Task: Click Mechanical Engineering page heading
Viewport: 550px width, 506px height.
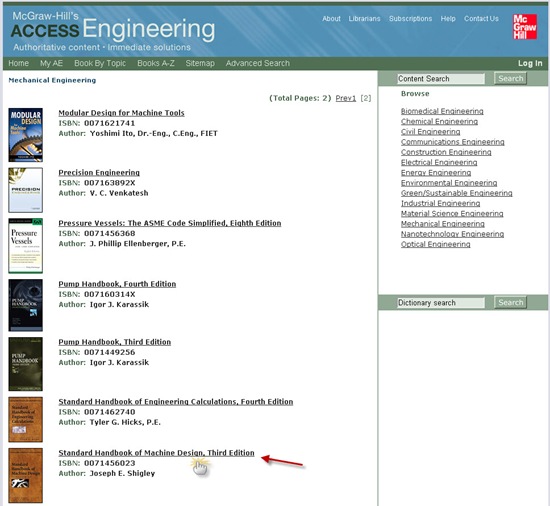Action: tap(52, 80)
